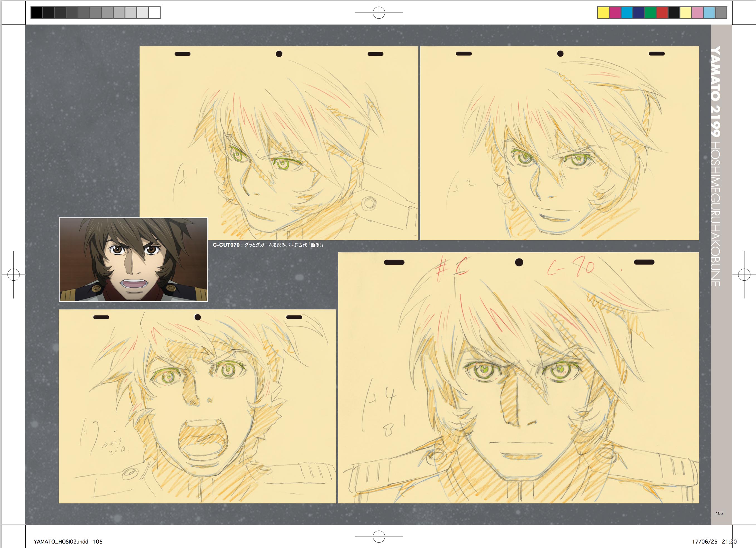Click the vertical YAMATO 2199 title text
This screenshot has height=548, width=756.
click(x=715, y=92)
